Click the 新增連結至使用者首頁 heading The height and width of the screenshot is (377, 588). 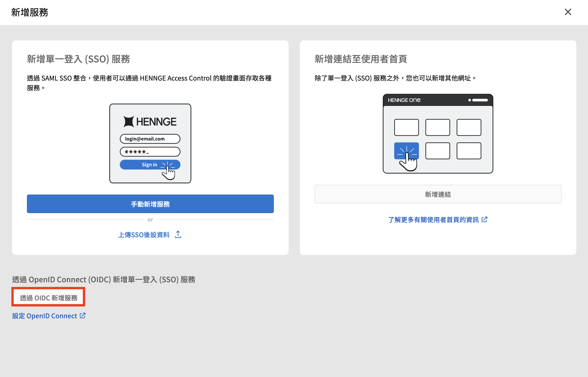point(361,59)
